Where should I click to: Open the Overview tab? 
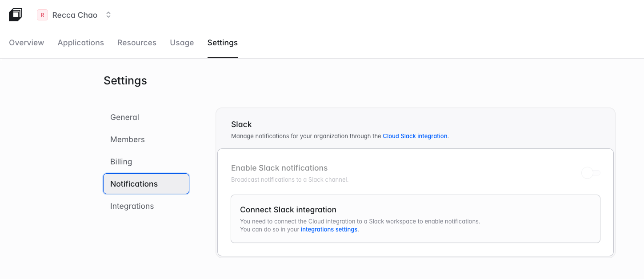(26, 43)
